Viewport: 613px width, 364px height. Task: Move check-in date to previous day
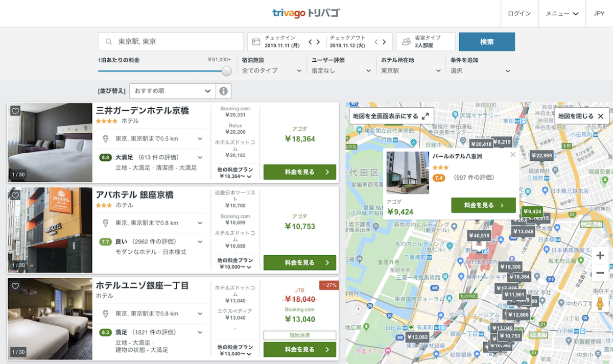coord(310,42)
